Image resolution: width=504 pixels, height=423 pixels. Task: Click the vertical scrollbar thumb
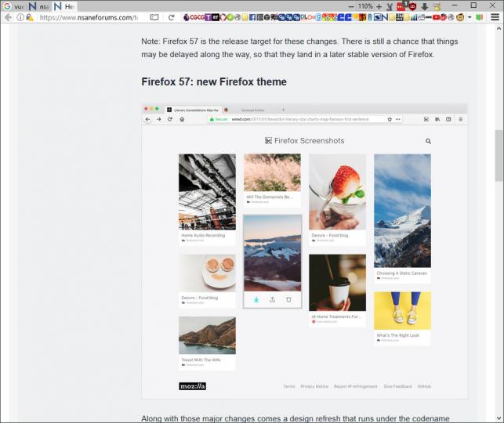click(x=499, y=155)
